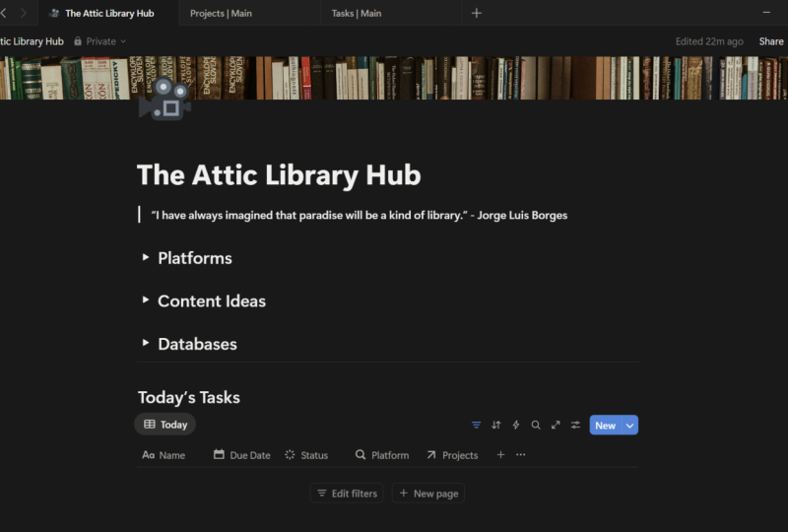The height and width of the screenshot is (532, 788).
Task: Click the Status column header
Action: pyautogui.click(x=306, y=455)
